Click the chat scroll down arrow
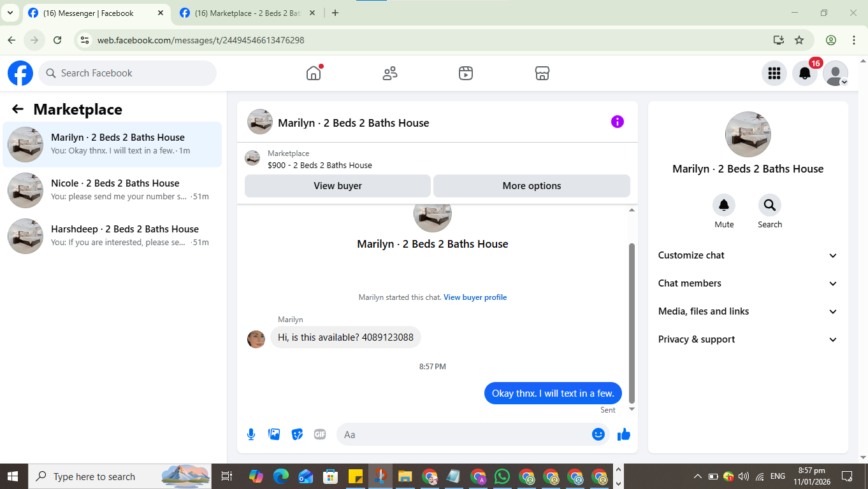This screenshot has width=868, height=489. 632,409
